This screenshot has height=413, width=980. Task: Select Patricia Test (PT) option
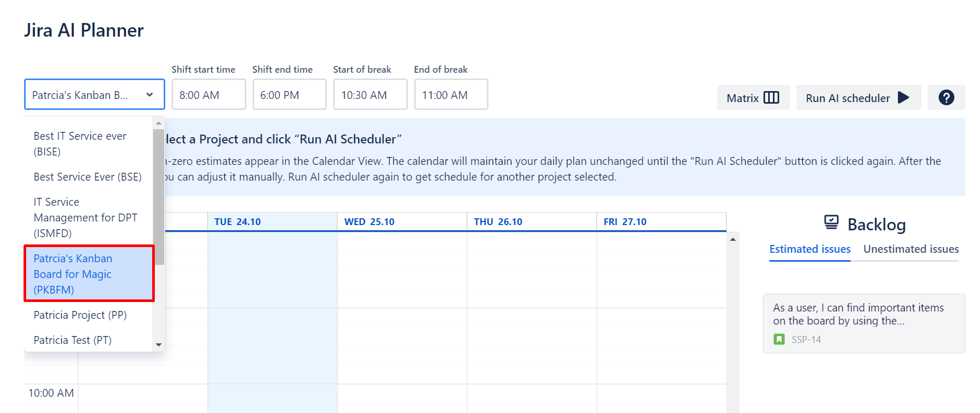pos(88,340)
